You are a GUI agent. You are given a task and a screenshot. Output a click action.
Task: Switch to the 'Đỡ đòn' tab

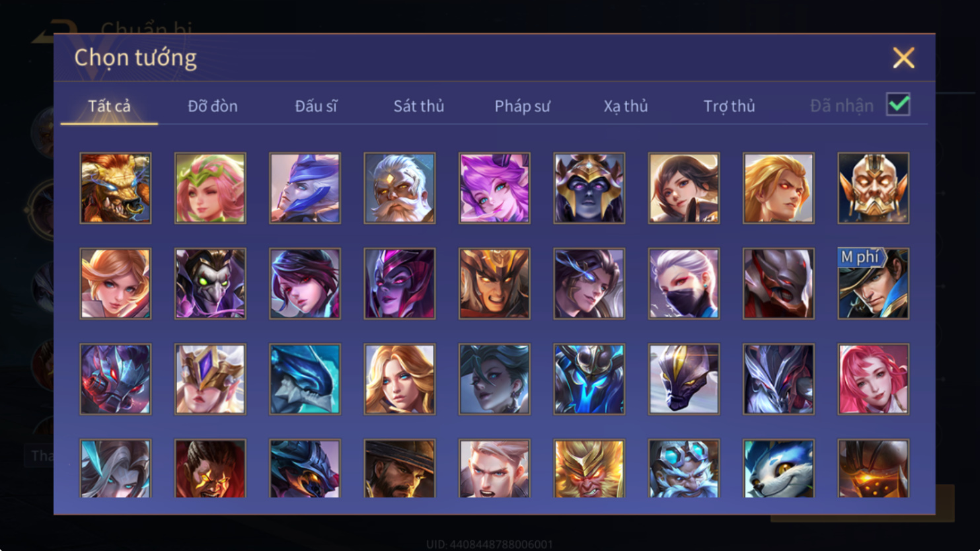tap(213, 106)
